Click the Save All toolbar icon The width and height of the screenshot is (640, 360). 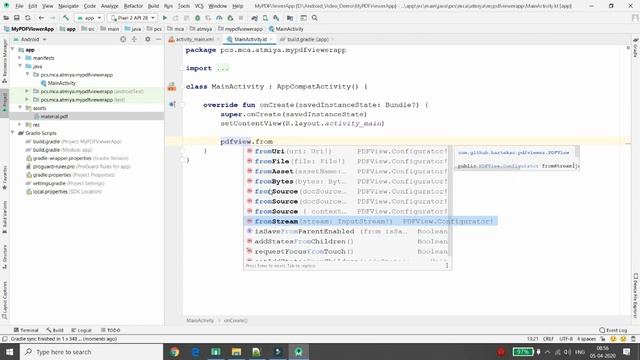click(x=17, y=18)
